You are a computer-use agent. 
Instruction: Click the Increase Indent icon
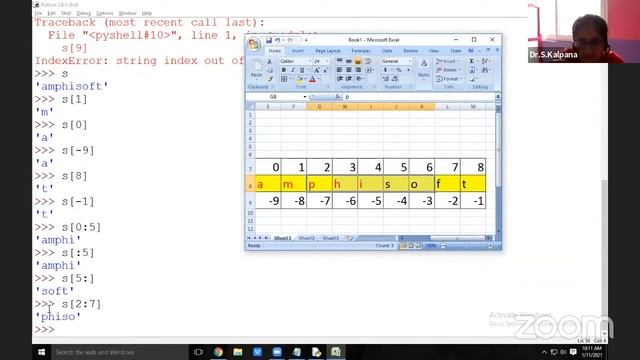click(x=349, y=79)
